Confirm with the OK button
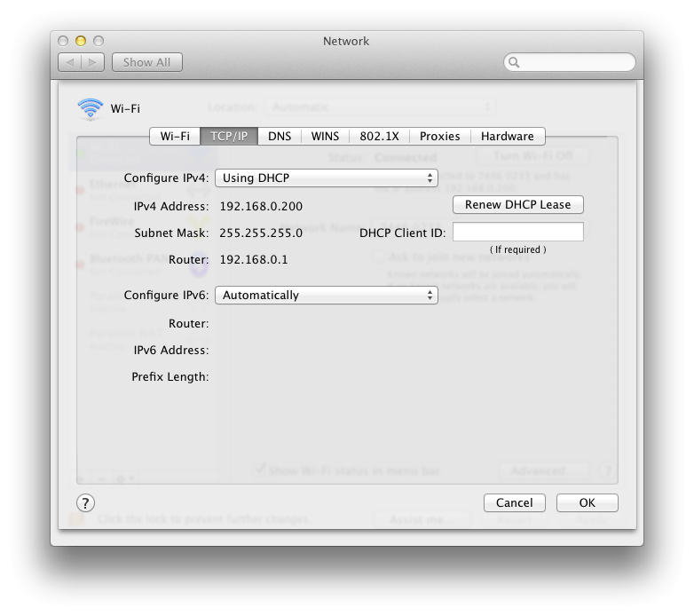 587,503
